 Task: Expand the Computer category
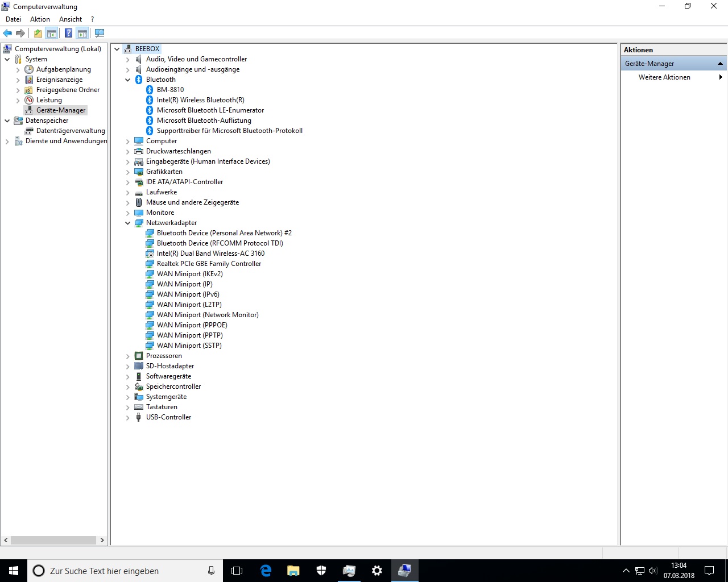(128, 141)
